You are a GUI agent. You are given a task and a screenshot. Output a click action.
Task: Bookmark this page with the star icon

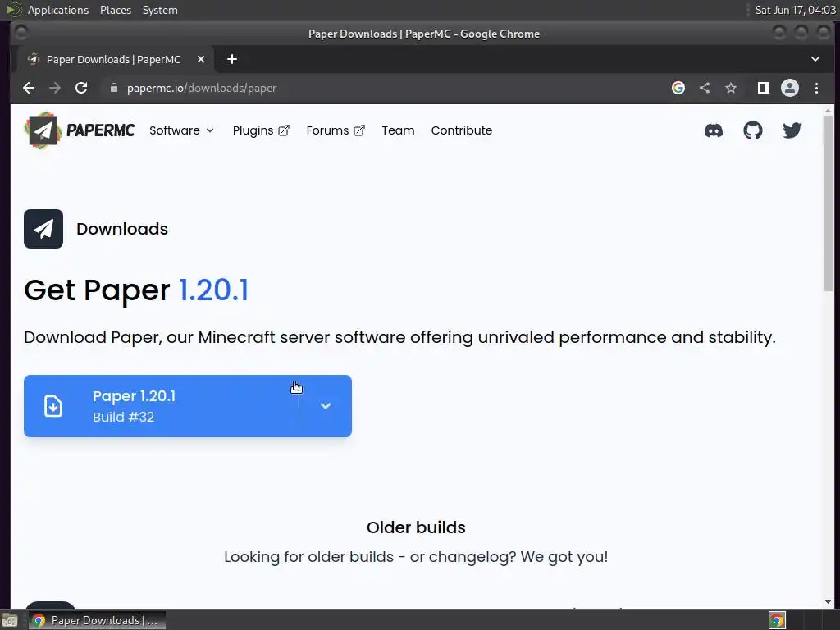tap(731, 88)
